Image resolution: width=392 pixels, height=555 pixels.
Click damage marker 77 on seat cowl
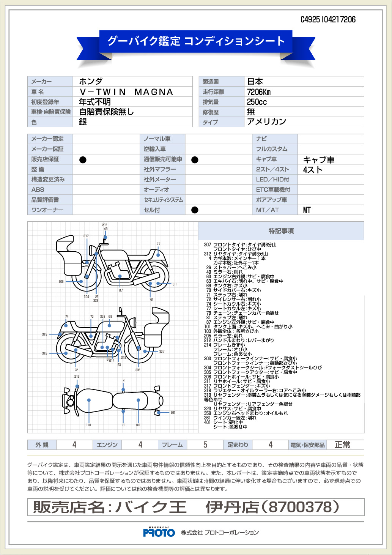(x=158, y=255)
